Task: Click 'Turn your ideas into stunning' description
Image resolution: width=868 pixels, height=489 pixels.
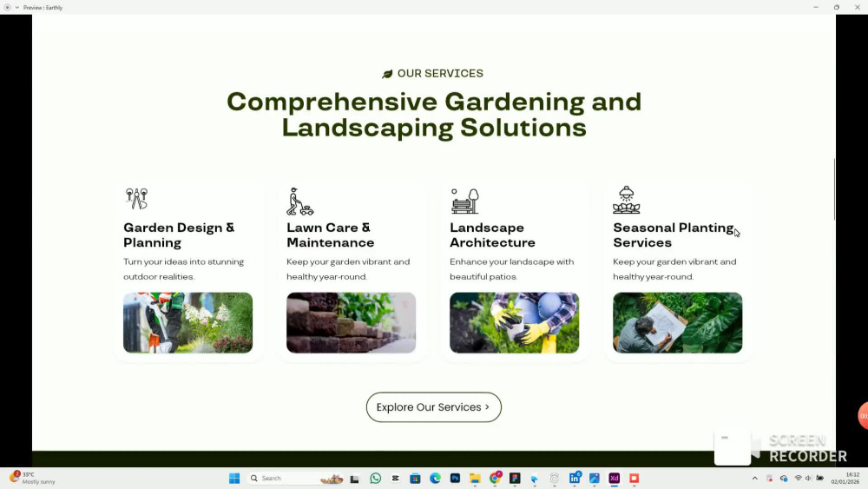Action: [x=183, y=262]
